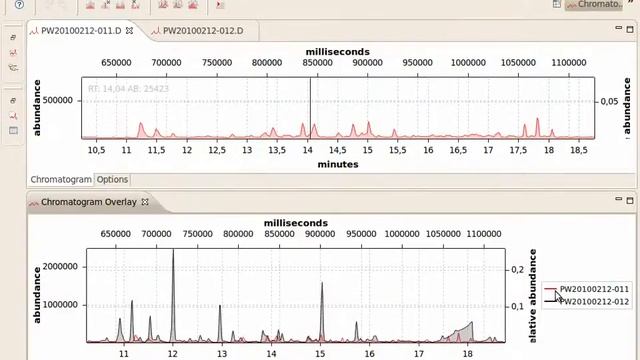Image resolution: width=640 pixels, height=360 pixels.
Task: Click the second chromatogram toolbar icon with small x mark
Action: tap(105, 4)
